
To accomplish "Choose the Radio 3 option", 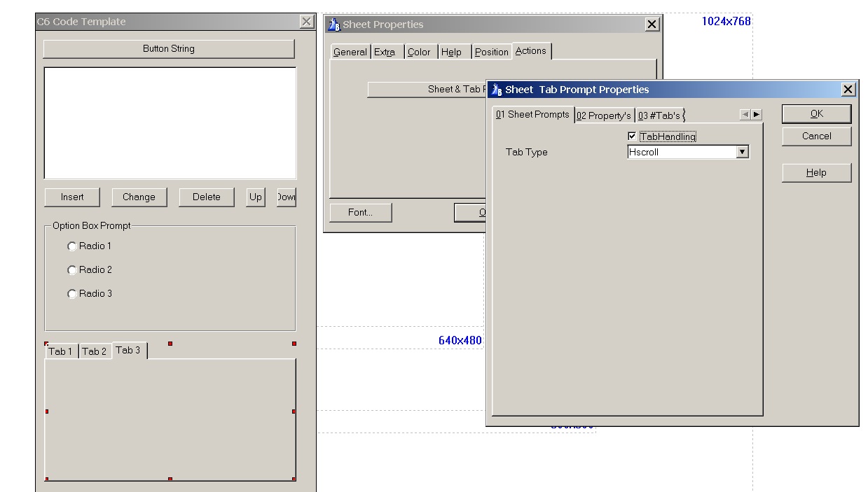I will (x=72, y=294).
